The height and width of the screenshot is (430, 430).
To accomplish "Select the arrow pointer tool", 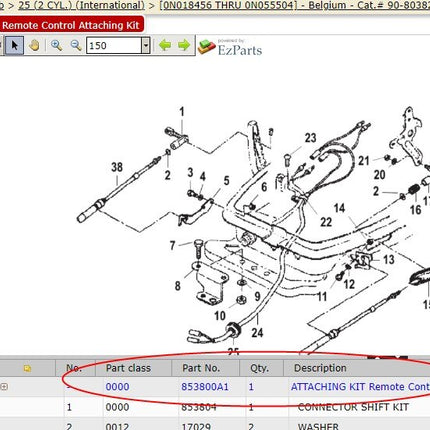I will coord(14,45).
